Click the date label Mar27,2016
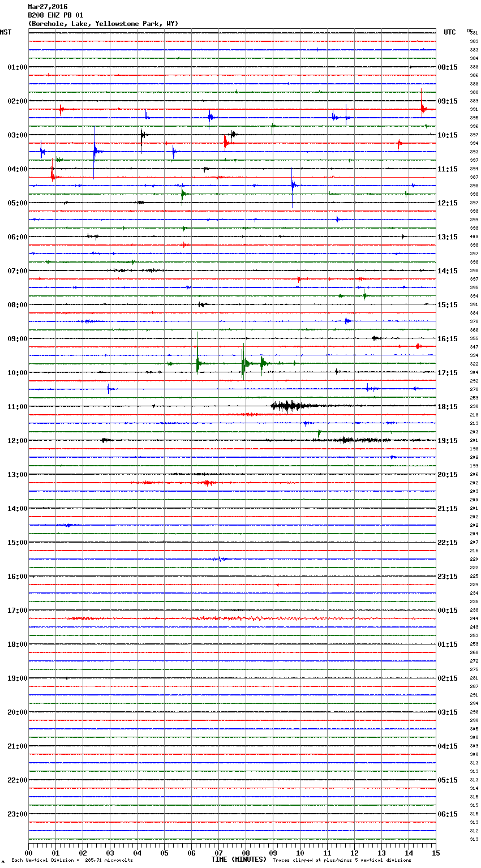The image size is (481, 868). click(x=48, y=7)
